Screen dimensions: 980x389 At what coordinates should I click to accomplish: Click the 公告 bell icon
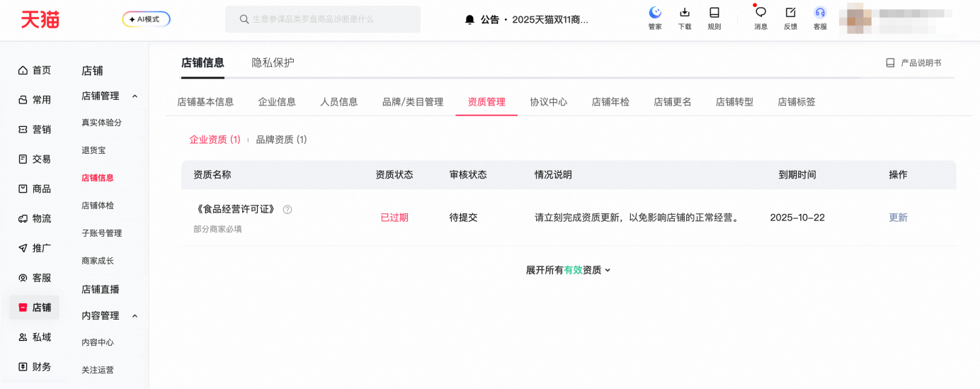pyautogui.click(x=469, y=20)
